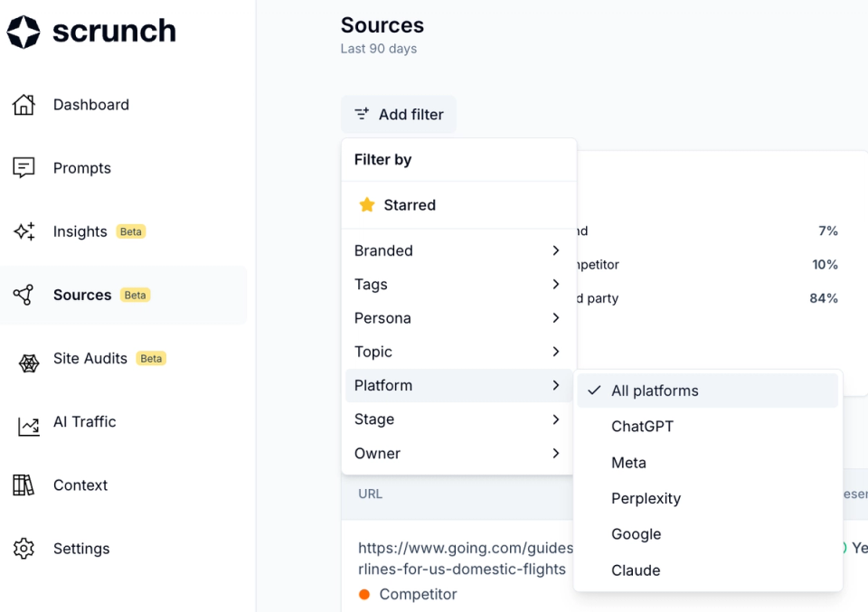Select the All platforms option
The image size is (868, 612).
tap(707, 391)
